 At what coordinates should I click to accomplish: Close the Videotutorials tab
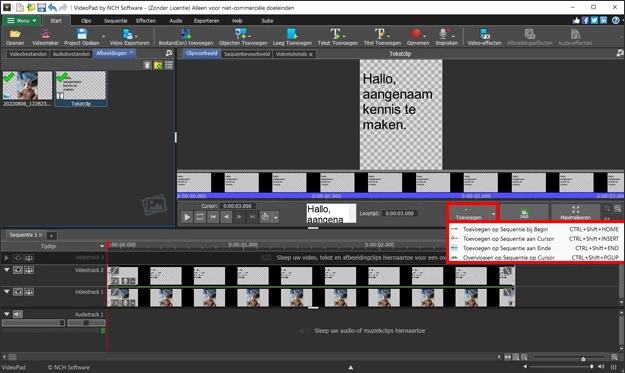tap(311, 54)
